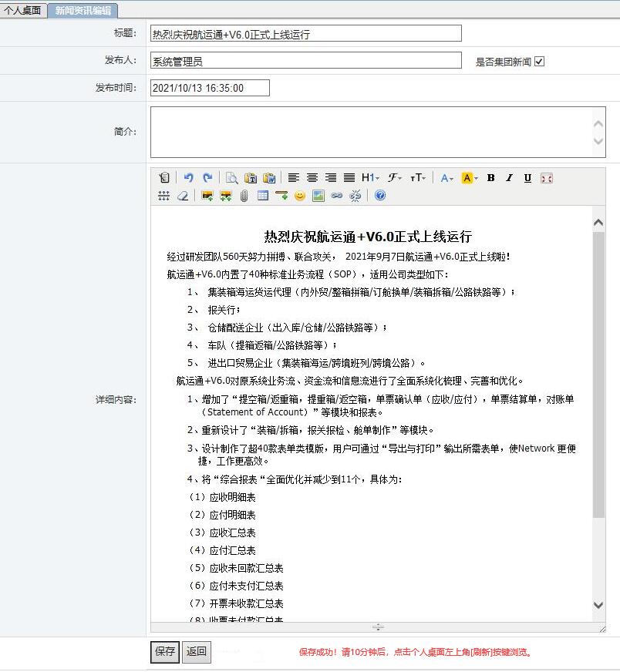
Task: Toggle bold text formatting
Action: [490, 178]
